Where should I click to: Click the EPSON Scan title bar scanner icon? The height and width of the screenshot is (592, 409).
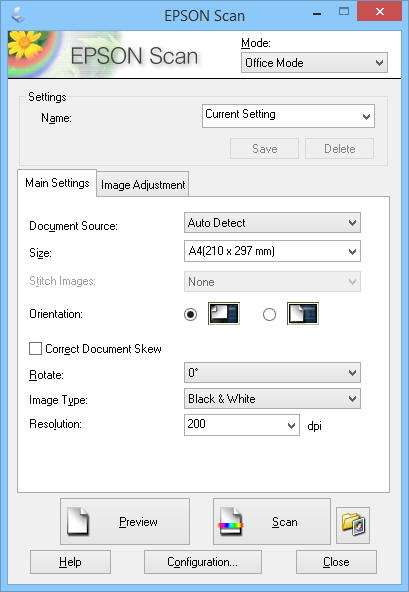click(x=17, y=15)
